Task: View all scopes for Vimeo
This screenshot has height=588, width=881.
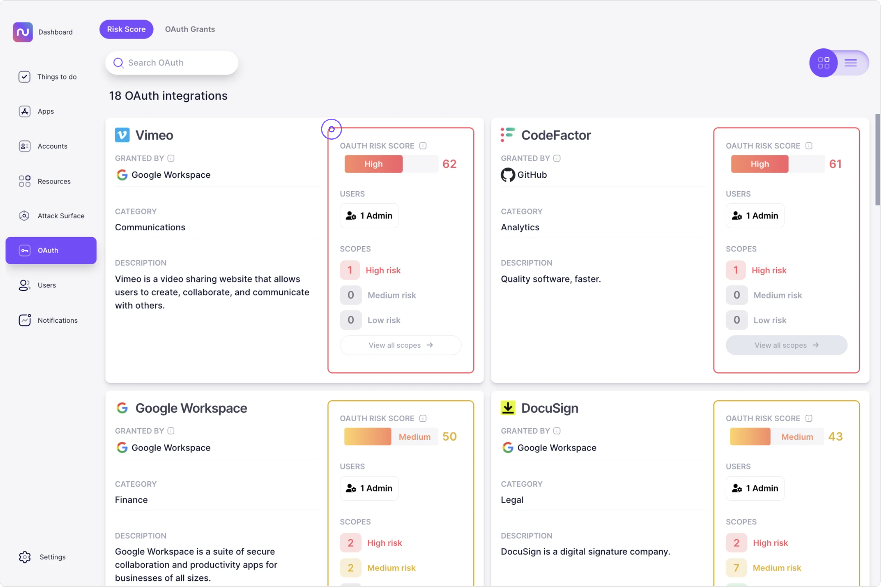Action: tap(401, 346)
